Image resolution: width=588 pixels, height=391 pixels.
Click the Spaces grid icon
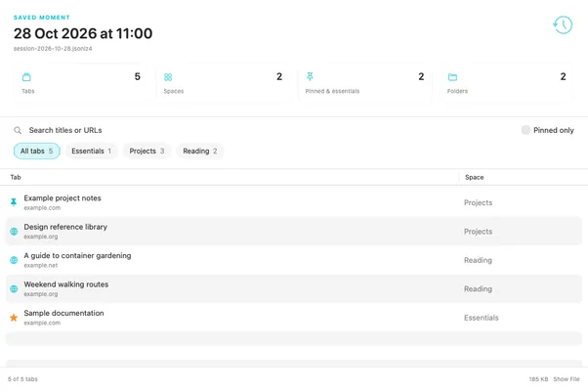[168, 77]
